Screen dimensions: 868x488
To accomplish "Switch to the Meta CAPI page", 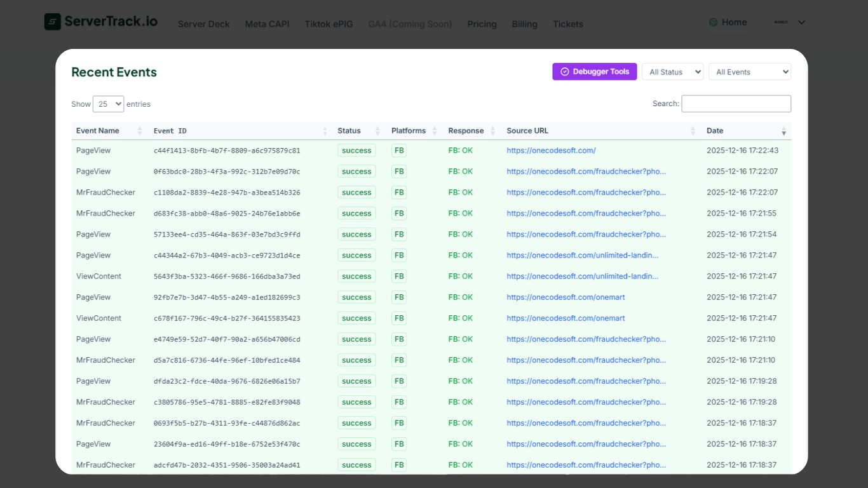I will click(x=267, y=24).
